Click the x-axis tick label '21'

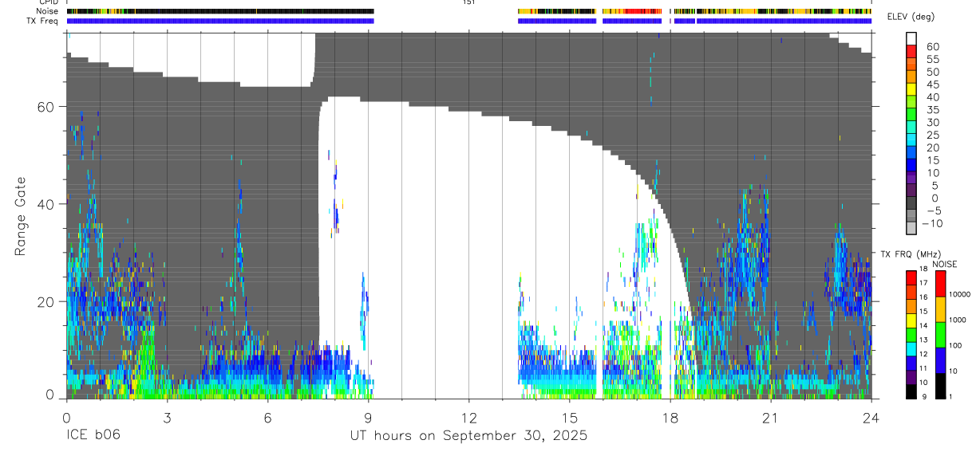[771, 418]
